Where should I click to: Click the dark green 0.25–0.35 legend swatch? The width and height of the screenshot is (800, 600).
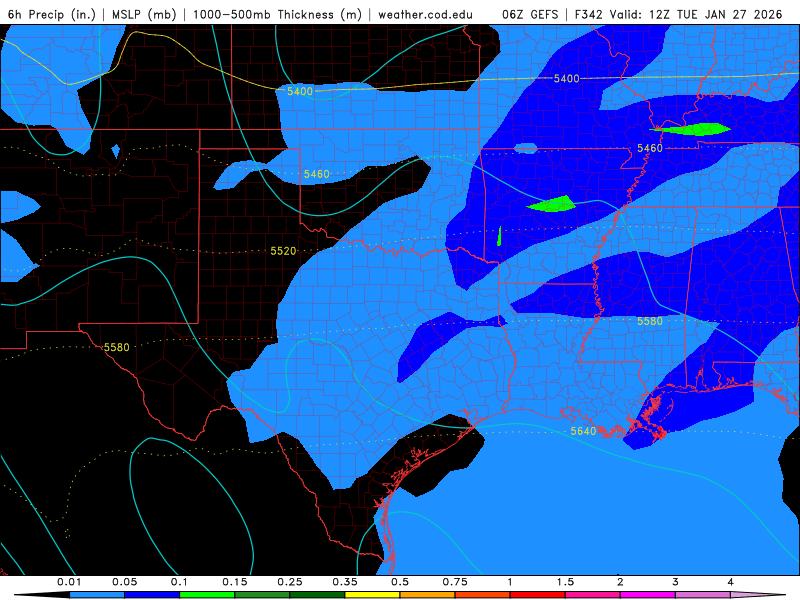coord(317,595)
